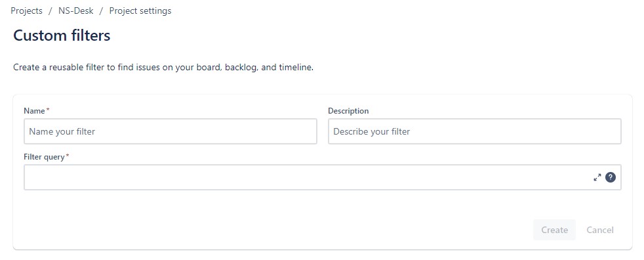
Task: Open the NS-Desk breadcrumb link
Action: click(75, 11)
